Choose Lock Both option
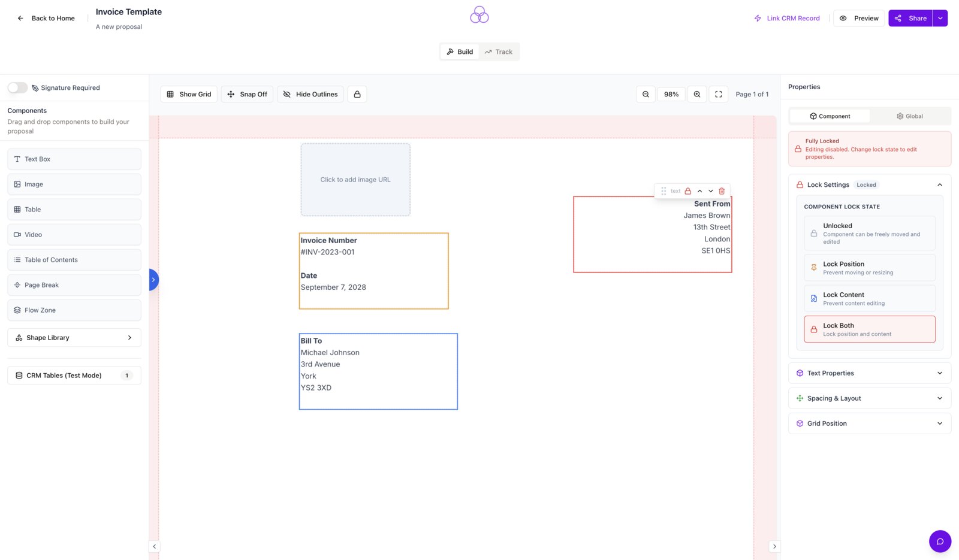 point(869,329)
